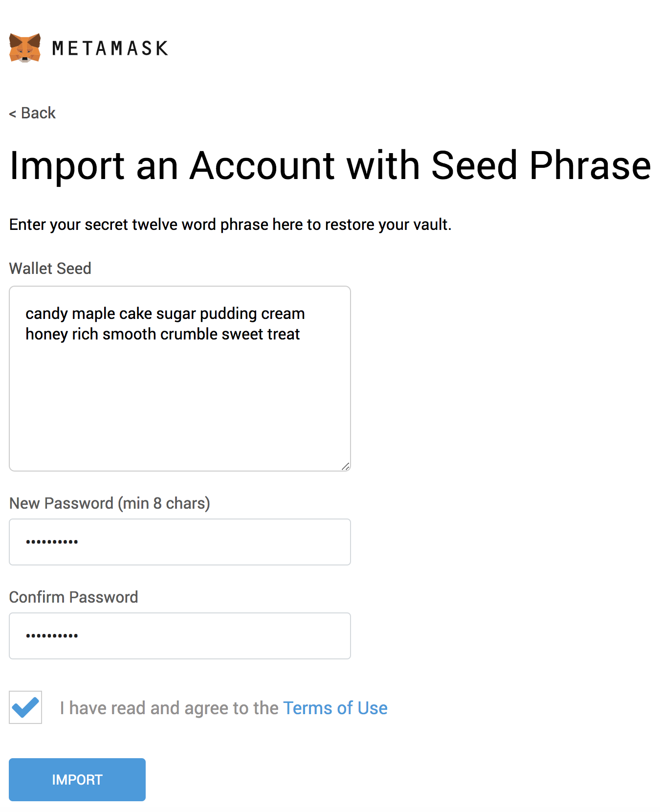Click the Confirm Password label
This screenshot has height=812, width=660.
point(73,597)
